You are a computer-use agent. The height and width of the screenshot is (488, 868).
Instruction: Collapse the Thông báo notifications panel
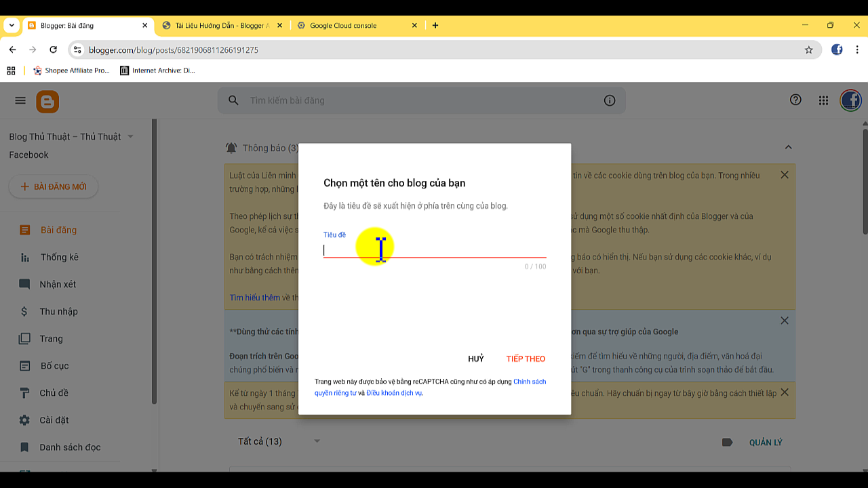pyautogui.click(x=788, y=146)
